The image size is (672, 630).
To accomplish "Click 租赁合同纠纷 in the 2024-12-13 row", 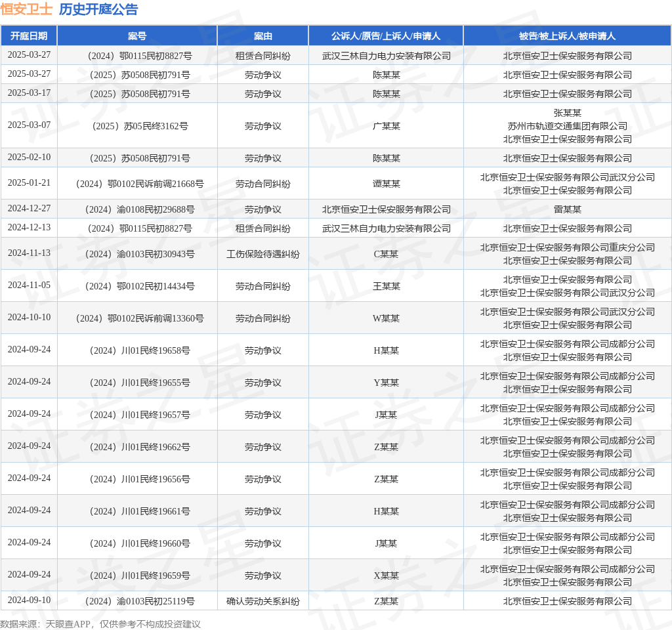I will pyautogui.click(x=262, y=228).
